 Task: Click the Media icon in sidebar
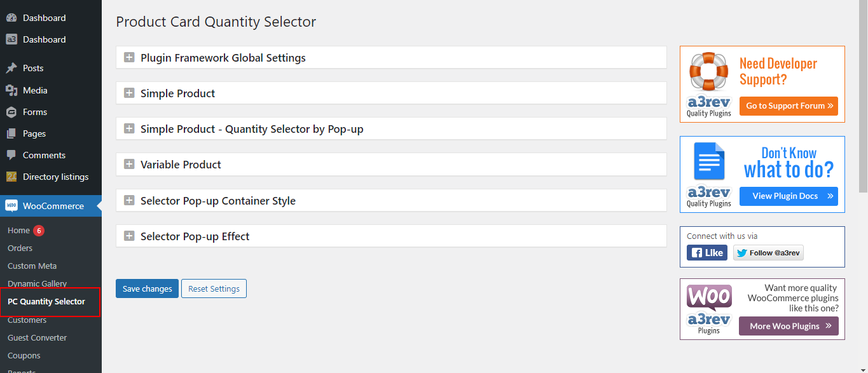coord(11,90)
